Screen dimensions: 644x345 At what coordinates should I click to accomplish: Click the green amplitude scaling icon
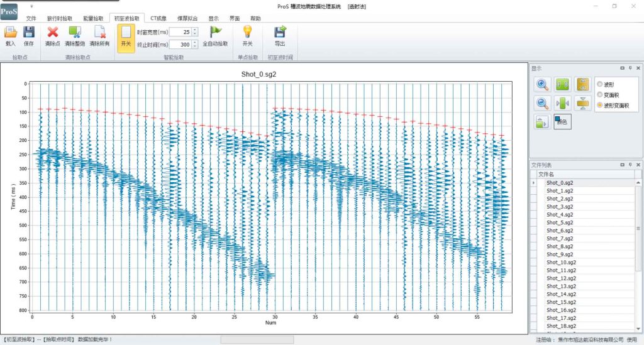542,122
